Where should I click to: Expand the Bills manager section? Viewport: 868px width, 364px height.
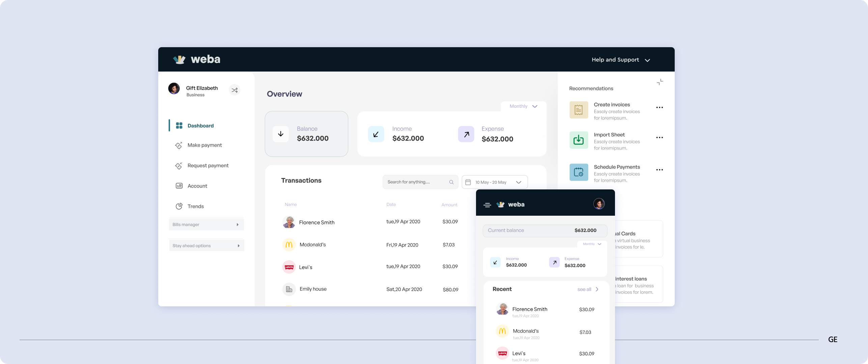tap(206, 224)
